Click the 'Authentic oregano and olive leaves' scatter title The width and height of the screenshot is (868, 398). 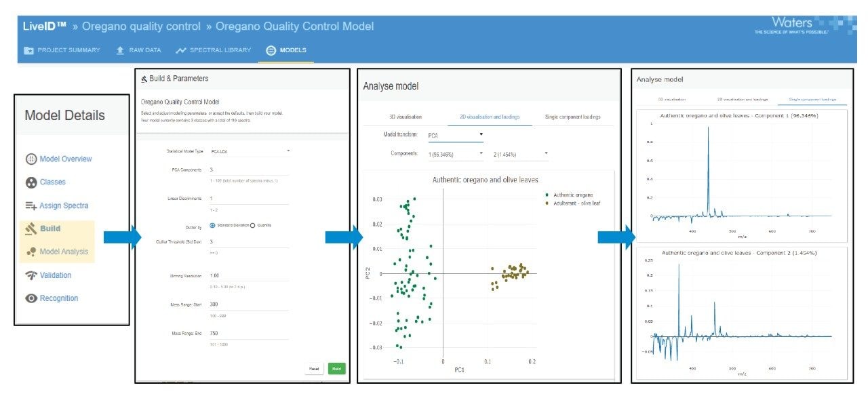[x=485, y=180]
